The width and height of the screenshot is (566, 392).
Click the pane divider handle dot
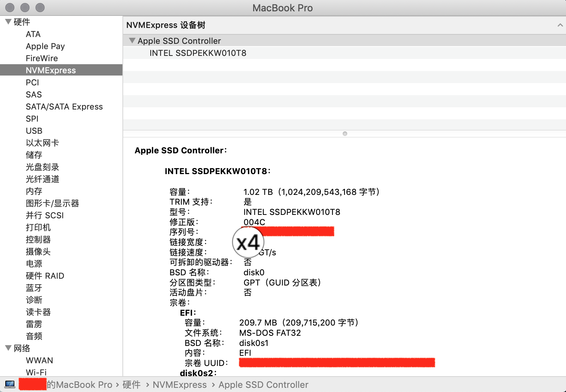pyautogui.click(x=345, y=134)
